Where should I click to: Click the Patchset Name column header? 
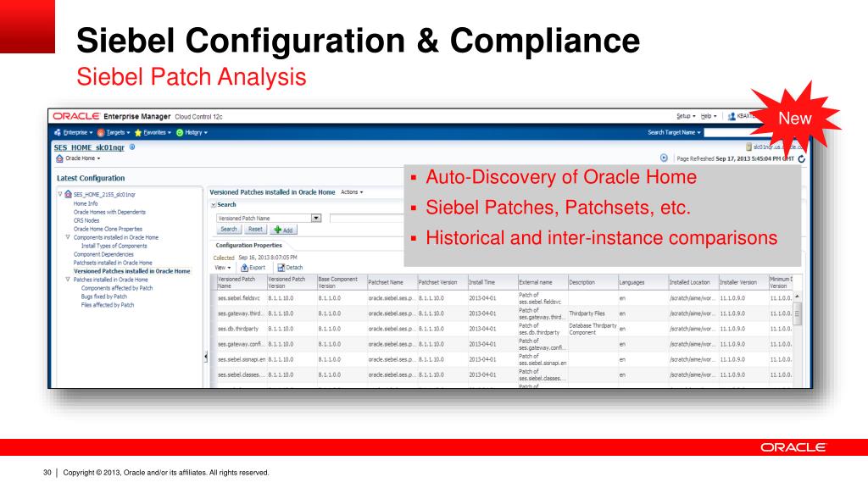coord(392,282)
